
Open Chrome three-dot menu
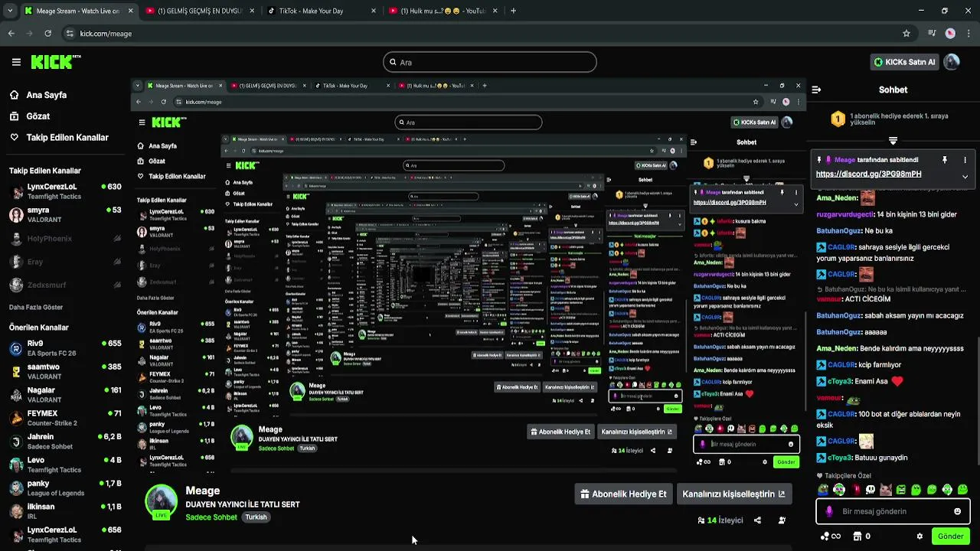coord(968,34)
